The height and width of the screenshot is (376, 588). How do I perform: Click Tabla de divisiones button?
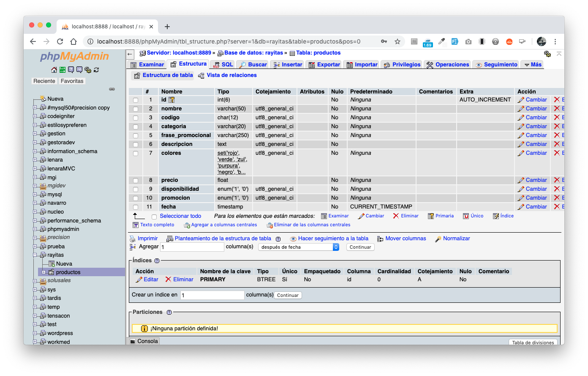click(533, 342)
